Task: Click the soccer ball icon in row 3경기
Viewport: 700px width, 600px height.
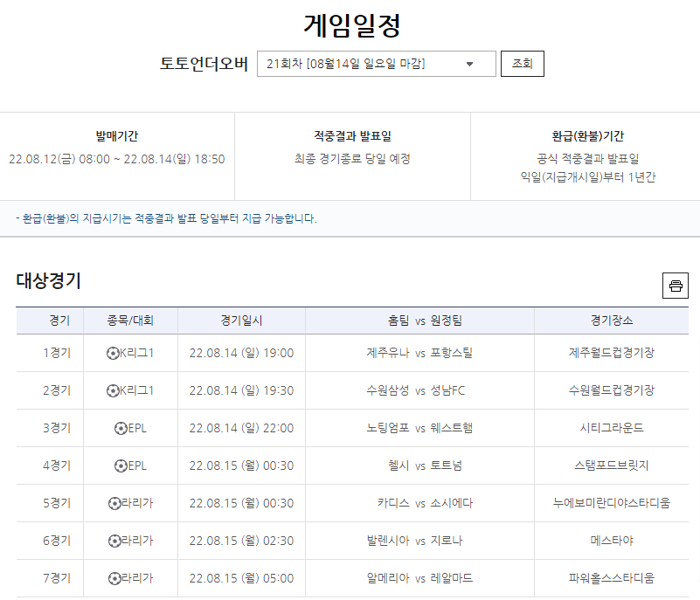Action: (121, 428)
